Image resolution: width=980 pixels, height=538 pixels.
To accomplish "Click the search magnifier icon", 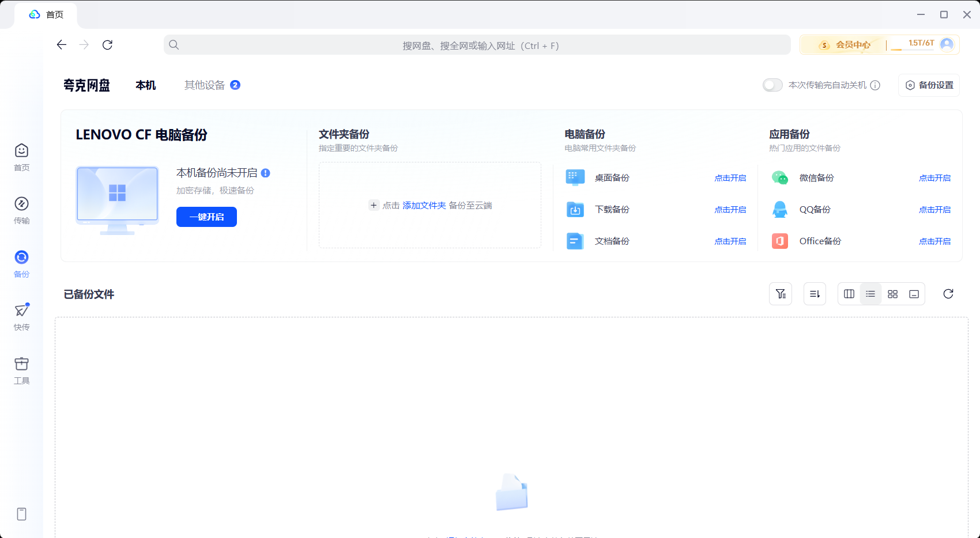I will coord(174,45).
